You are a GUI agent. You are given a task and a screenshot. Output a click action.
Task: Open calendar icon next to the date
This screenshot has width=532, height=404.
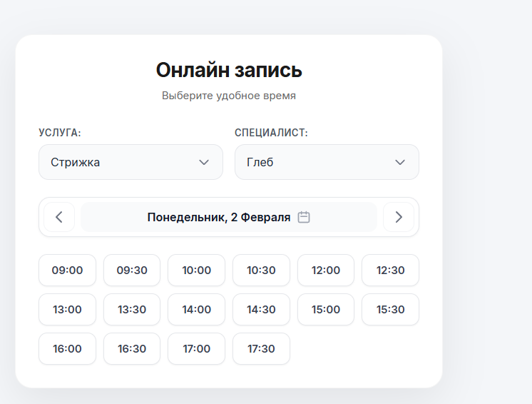(x=304, y=217)
